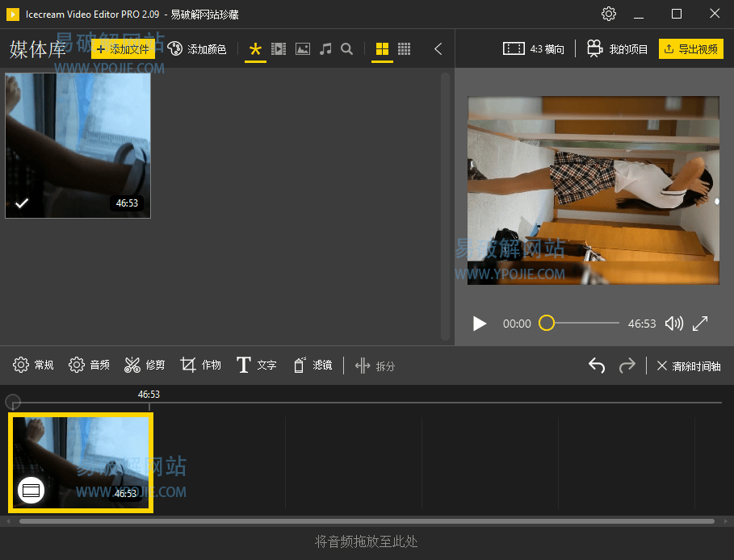The image size is (734, 560).
Task: Click 添加颜色 add color palette button
Action: tap(197, 49)
